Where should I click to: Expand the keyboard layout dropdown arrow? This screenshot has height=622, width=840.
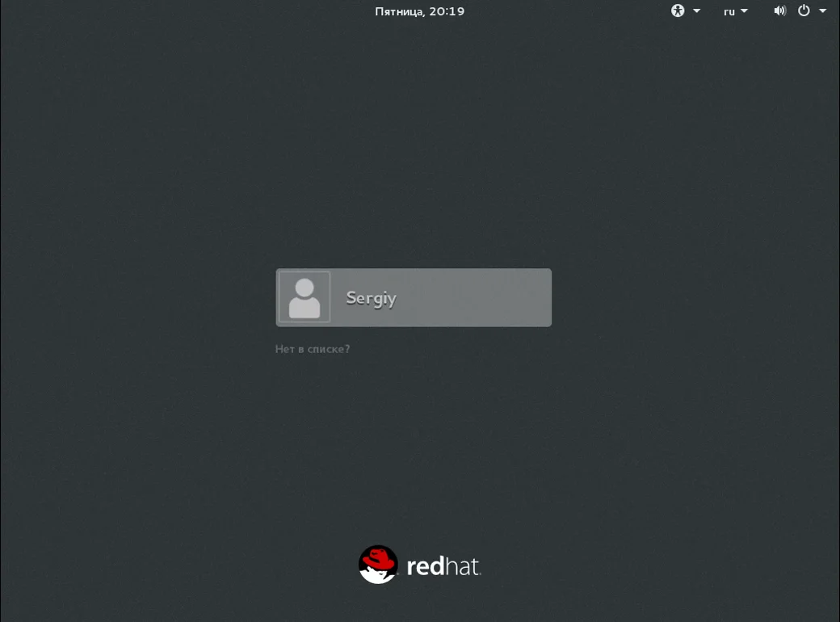pyautogui.click(x=744, y=11)
